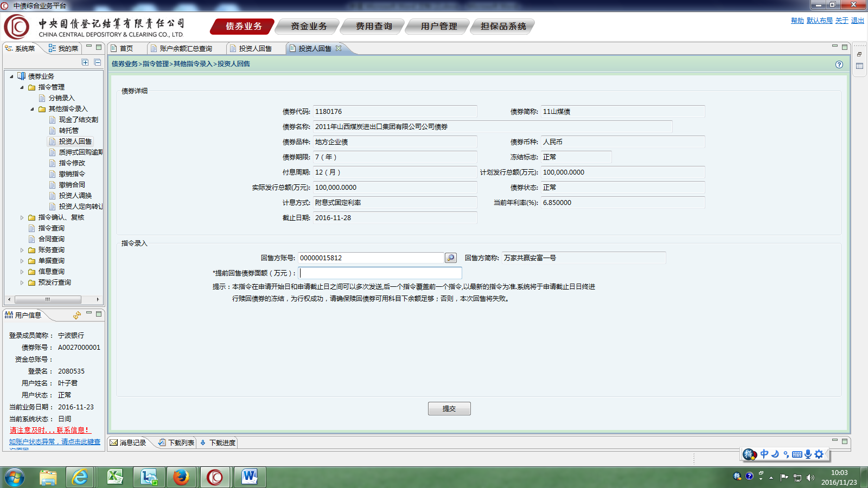Open 合同查询 in the menu tree
Screen dimensions: 868x488
tap(51, 239)
